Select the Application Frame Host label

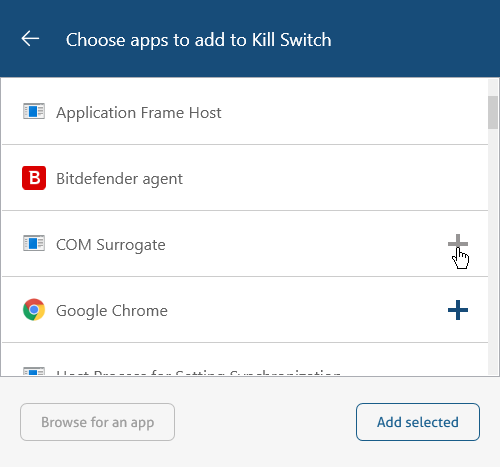pyautogui.click(x=138, y=113)
